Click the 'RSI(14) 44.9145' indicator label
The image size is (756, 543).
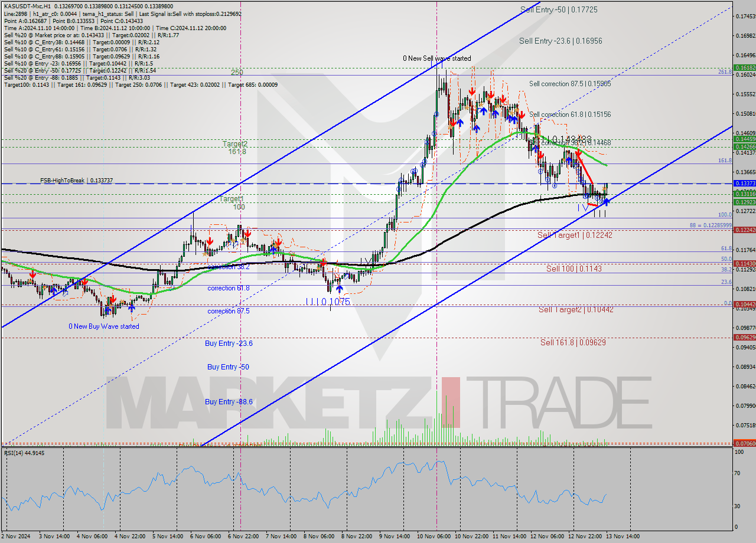(24, 453)
